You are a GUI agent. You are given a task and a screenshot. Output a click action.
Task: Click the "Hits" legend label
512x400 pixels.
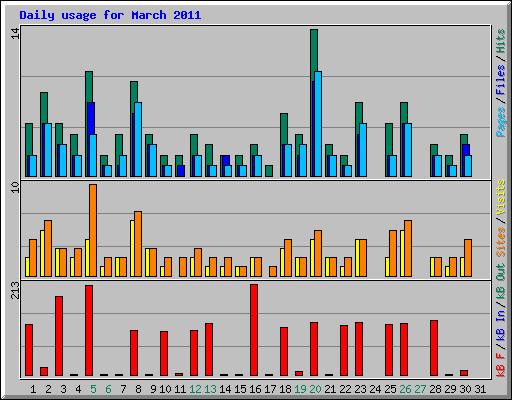point(501,41)
